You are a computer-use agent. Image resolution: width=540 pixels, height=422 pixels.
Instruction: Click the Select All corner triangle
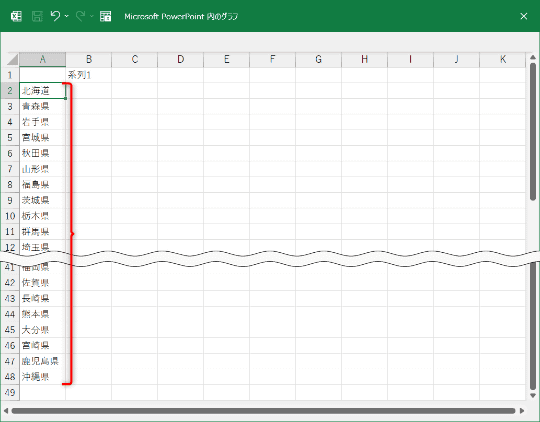[12, 59]
